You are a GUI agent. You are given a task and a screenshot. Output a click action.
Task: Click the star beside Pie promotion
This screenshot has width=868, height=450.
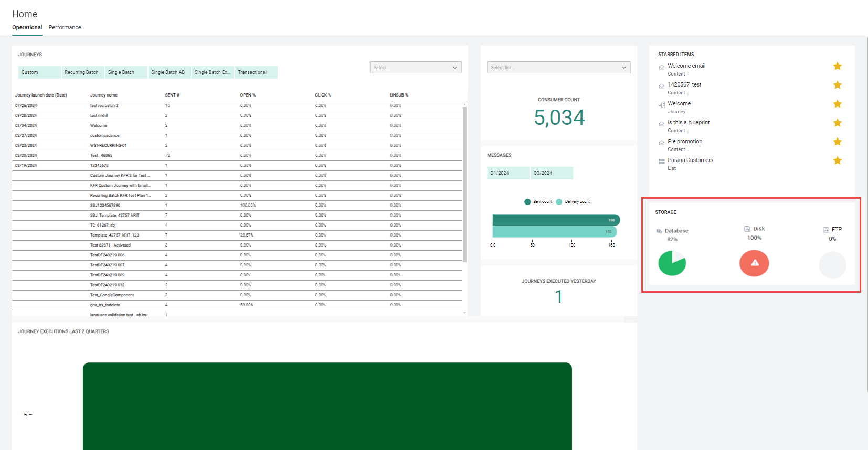point(837,142)
